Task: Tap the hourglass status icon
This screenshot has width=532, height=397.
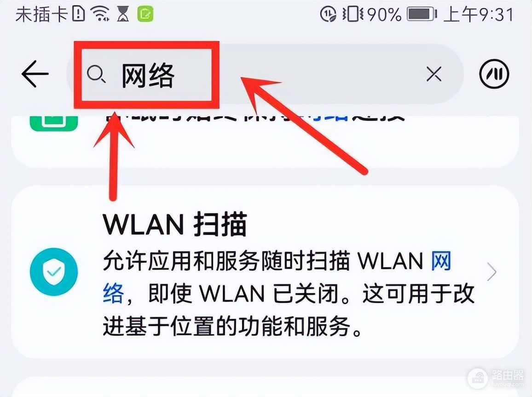Action: pos(123,15)
